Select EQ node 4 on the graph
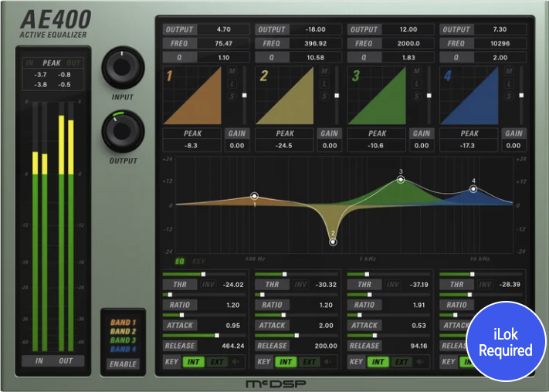Viewport: 549px width, 392px height. point(473,189)
